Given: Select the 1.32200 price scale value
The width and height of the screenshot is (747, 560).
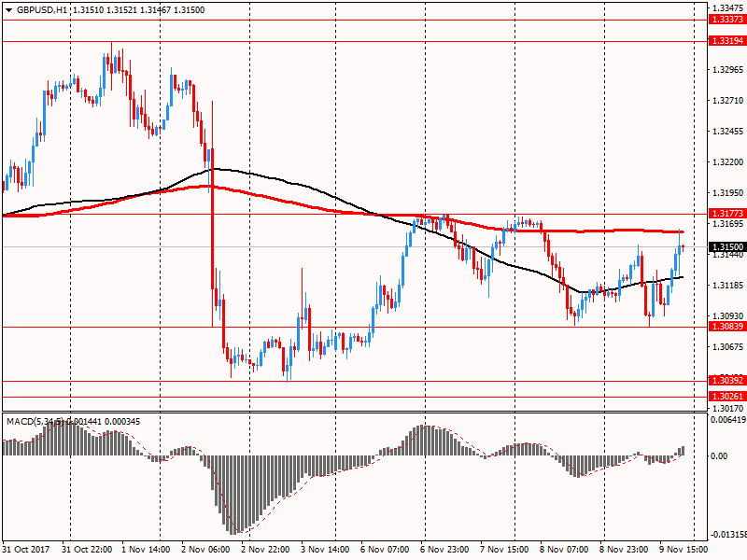Looking at the screenshot, I should tap(727, 161).
